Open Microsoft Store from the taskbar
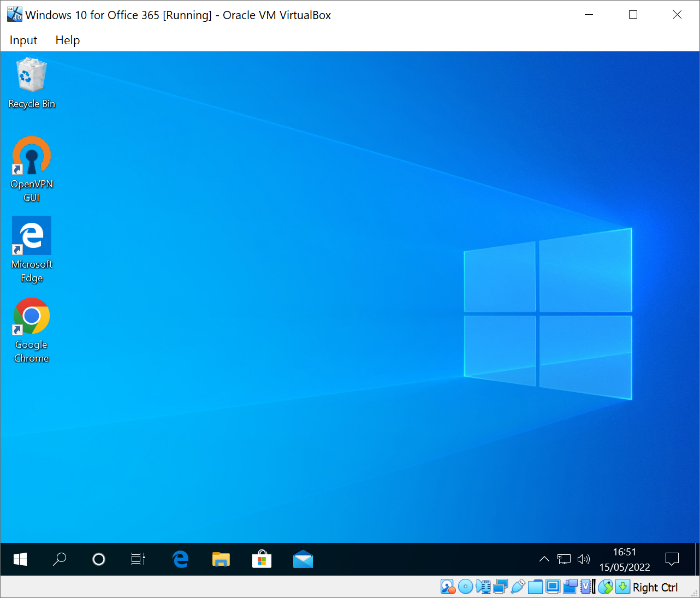The image size is (700, 598). [x=262, y=559]
